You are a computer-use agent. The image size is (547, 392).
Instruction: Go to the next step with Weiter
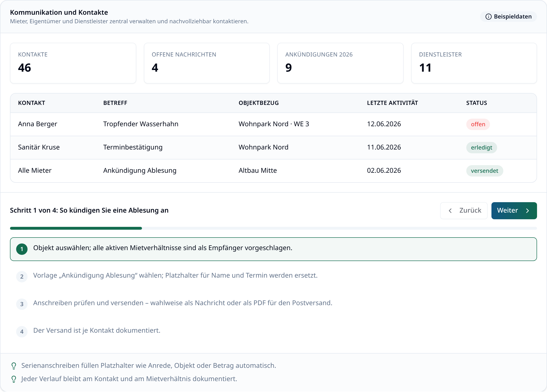coord(514,211)
